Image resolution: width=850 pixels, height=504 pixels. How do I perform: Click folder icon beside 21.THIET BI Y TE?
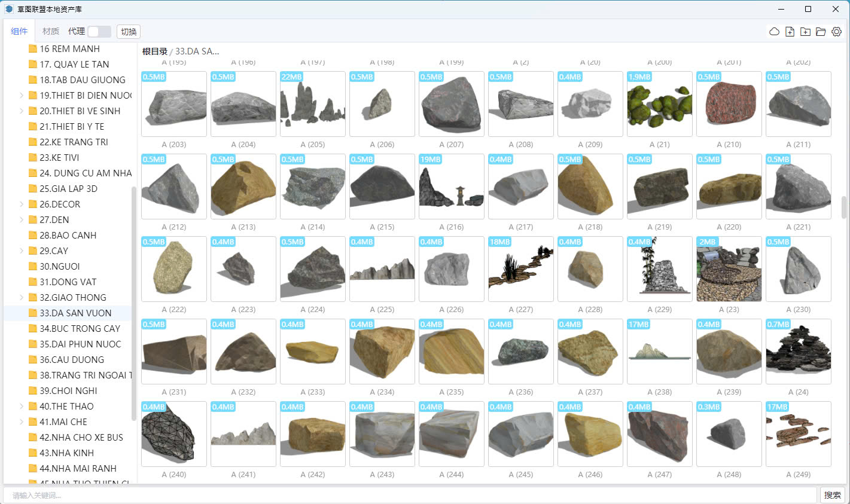[x=33, y=127]
